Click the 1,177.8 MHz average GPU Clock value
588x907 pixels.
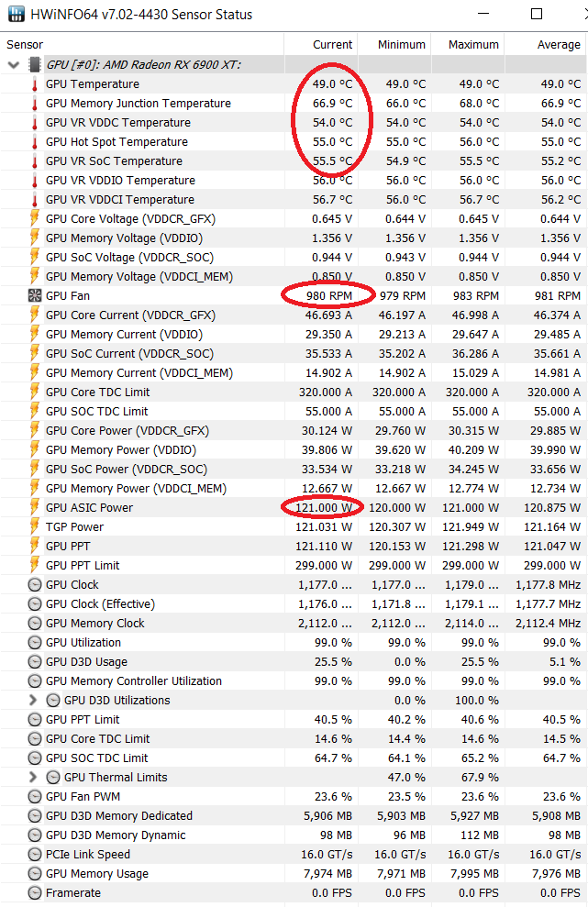548,585
